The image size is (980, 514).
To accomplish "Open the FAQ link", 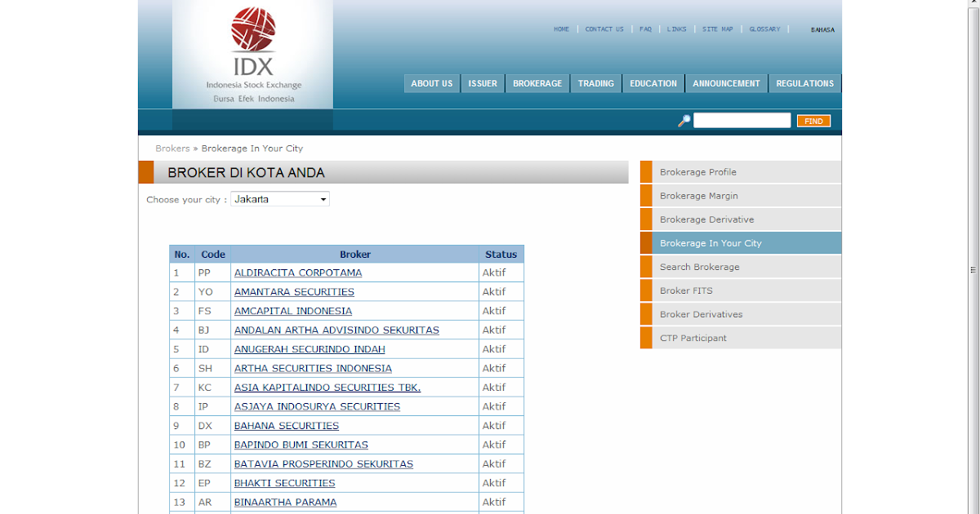I will (x=646, y=29).
